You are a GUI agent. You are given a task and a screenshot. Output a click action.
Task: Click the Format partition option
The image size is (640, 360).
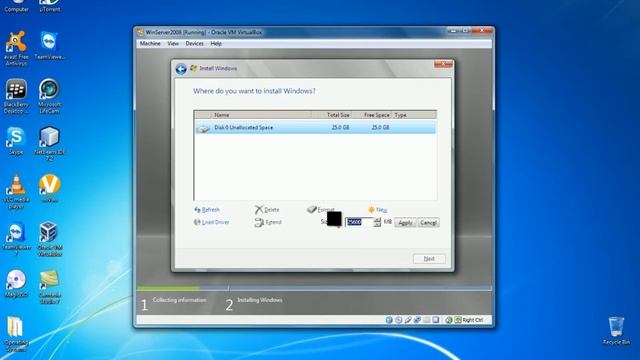320,210
